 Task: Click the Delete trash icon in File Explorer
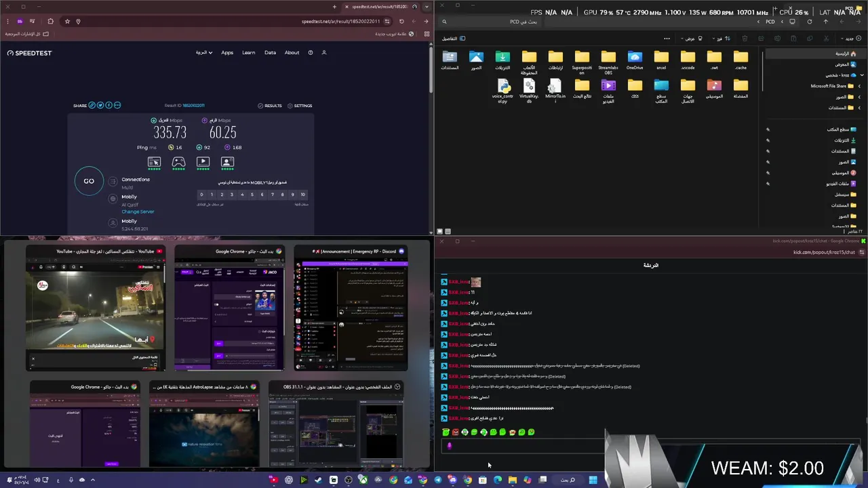[745, 39]
